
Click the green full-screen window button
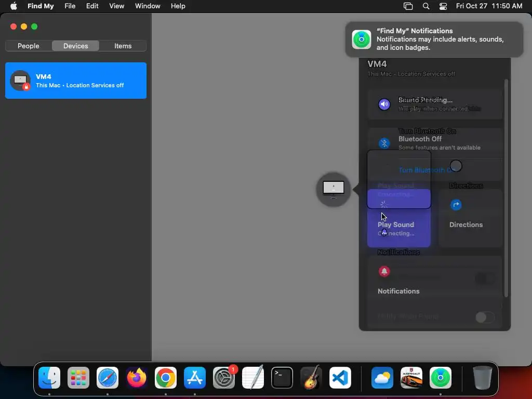[x=34, y=26]
